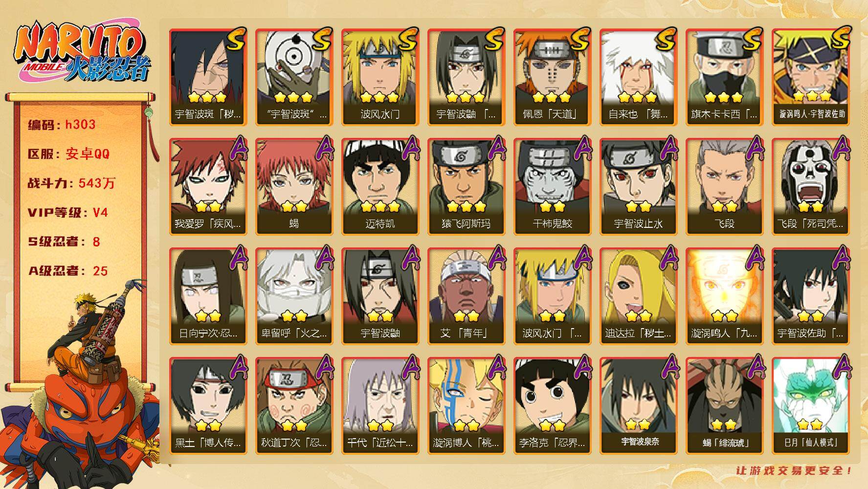Click the 战斗力 543万 stat line
Viewport: 868px width, 489px height.
[x=72, y=183]
